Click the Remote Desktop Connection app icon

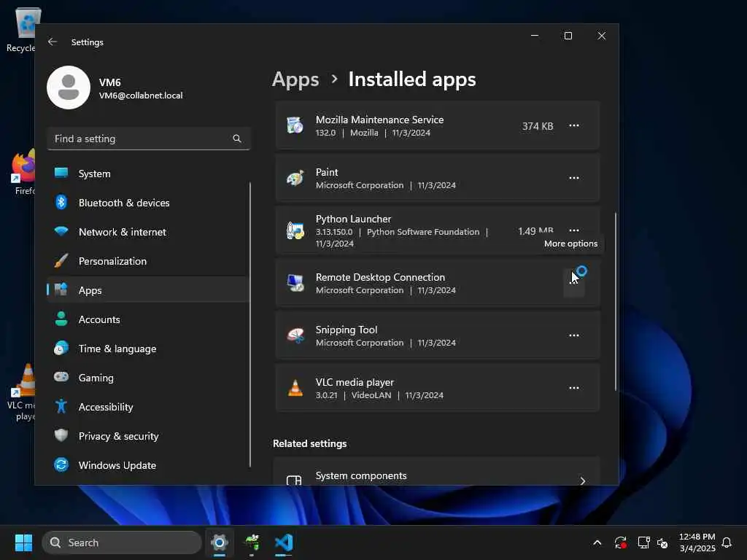[x=295, y=283]
